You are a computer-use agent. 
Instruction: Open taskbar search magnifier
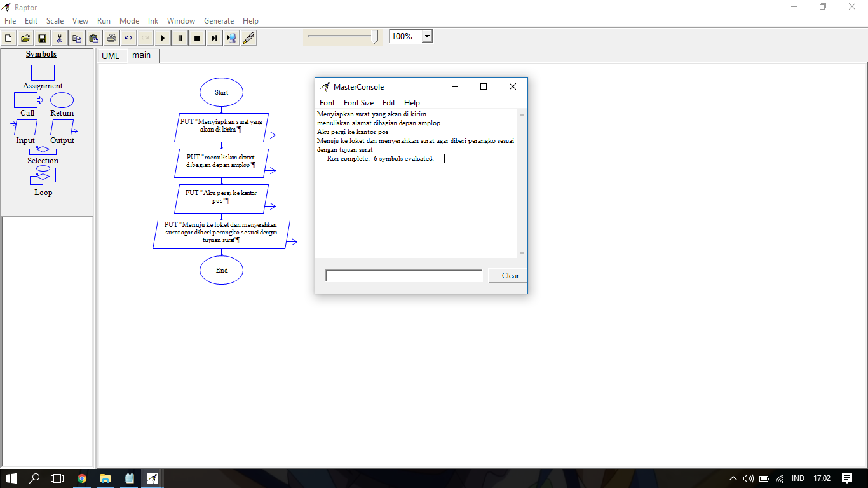(35, 478)
